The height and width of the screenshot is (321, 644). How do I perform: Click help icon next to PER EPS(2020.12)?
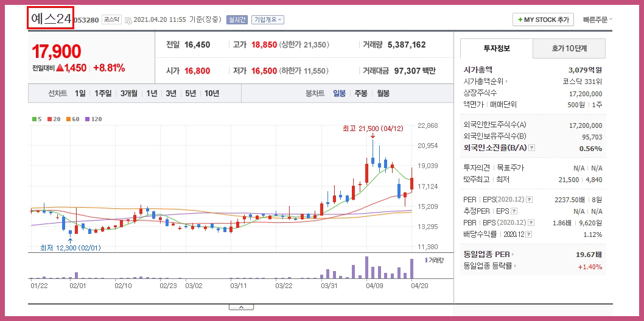point(530,200)
